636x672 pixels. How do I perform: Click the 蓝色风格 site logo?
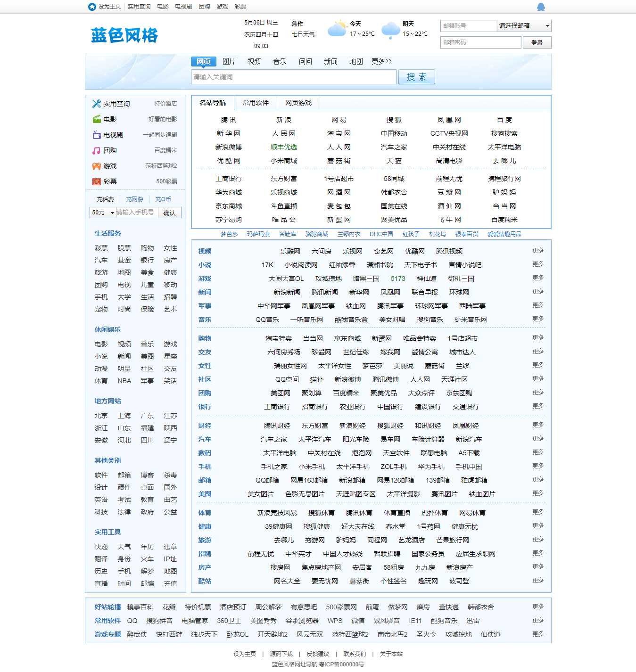[124, 35]
